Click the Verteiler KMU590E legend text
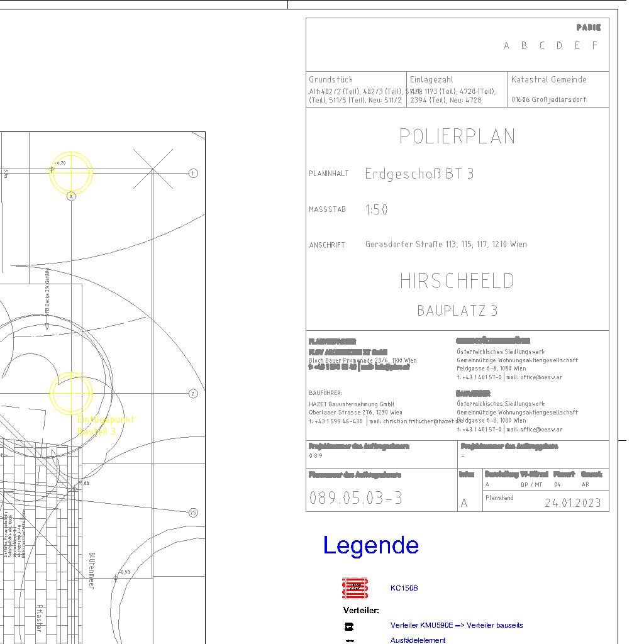This screenshot has height=644, width=644. pos(456,626)
